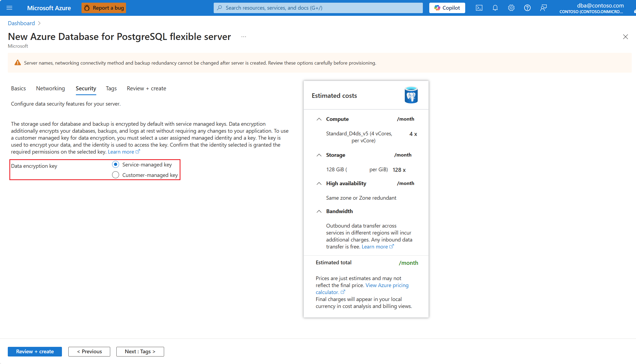
Task: Collapse the High availability cost section
Action: pos(319,183)
